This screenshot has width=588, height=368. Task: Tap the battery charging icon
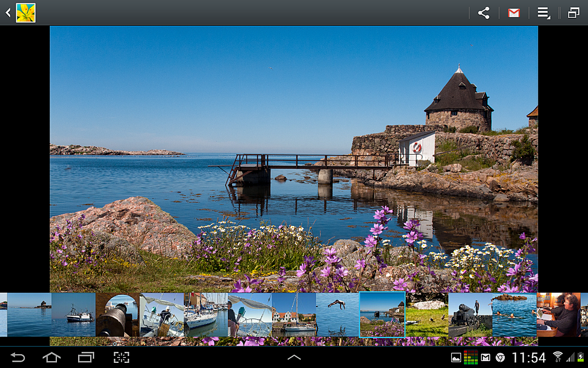(581, 356)
